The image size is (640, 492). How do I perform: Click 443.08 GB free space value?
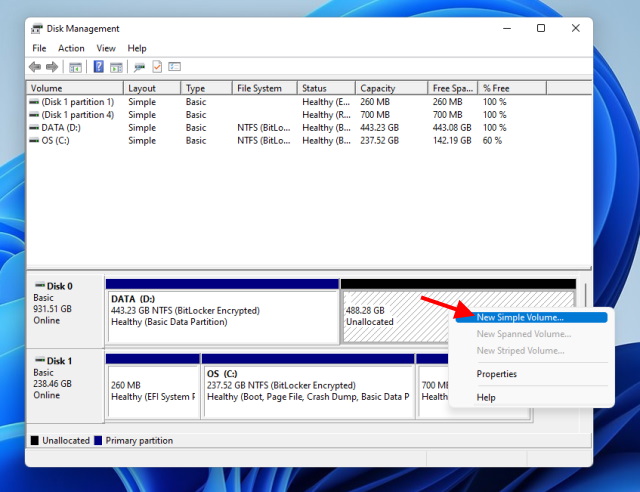point(452,128)
